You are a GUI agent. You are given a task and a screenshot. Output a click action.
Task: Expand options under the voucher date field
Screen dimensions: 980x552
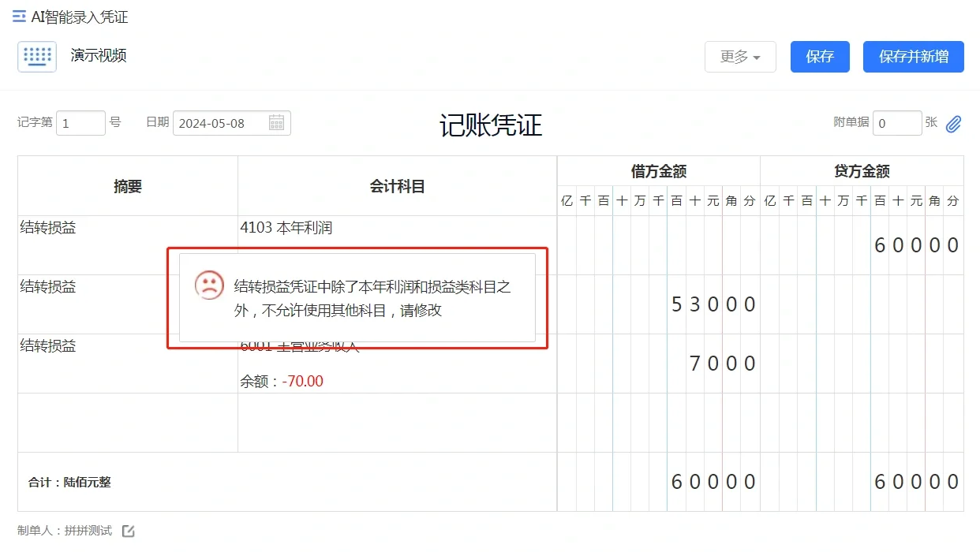(x=276, y=123)
